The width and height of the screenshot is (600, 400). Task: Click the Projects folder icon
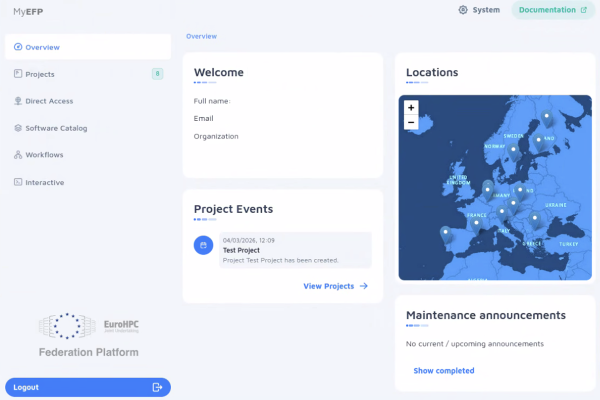pos(18,74)
